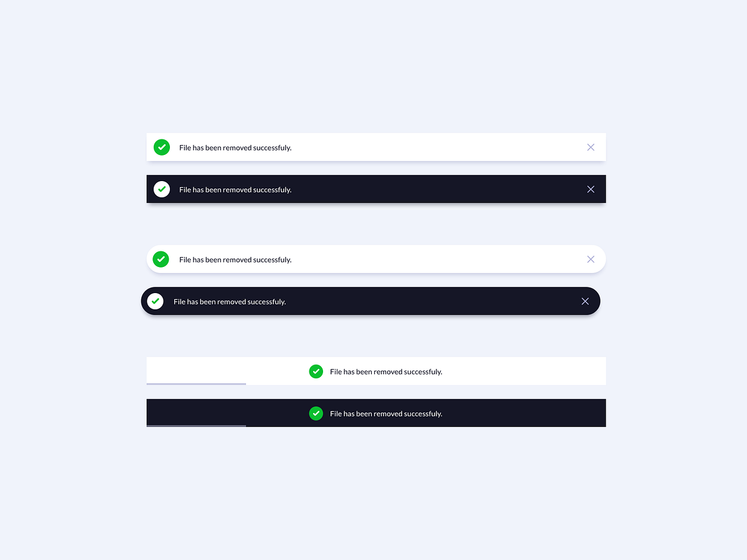The image size is (747, 560).
Task: Select message text in white pill toast
Action: click(x=235, y=260)
